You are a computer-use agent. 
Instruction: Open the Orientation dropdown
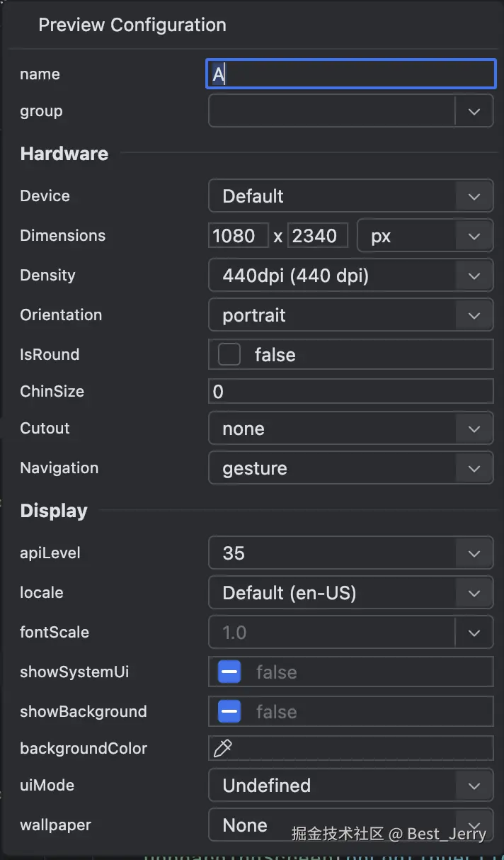[x=474, y=315]
